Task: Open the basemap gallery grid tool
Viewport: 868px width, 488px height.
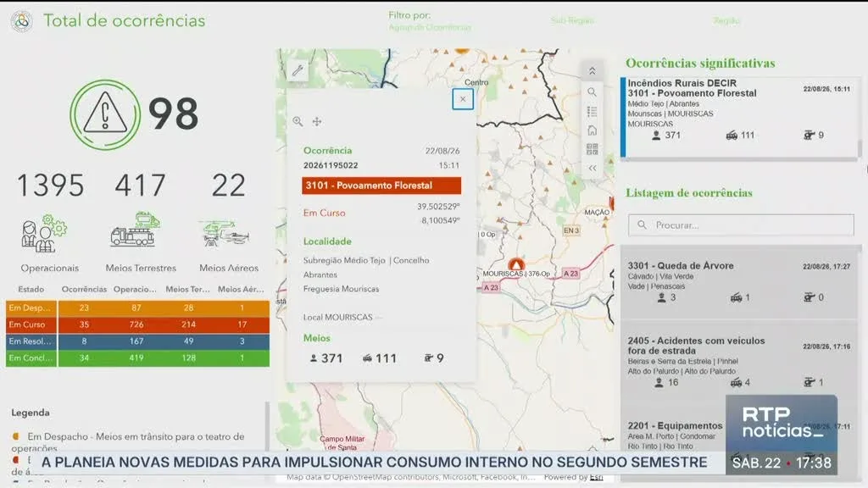Action: tap(592, 149)
